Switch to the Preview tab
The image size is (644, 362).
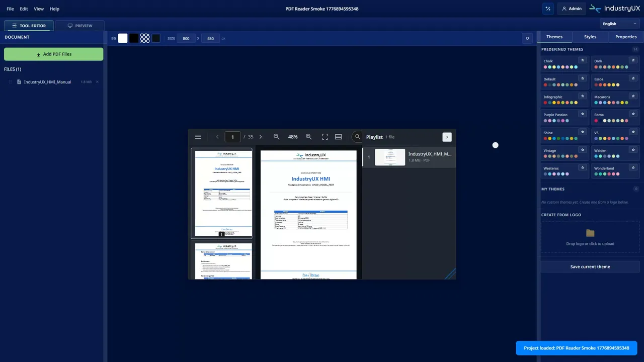click(x=80, y=26)
